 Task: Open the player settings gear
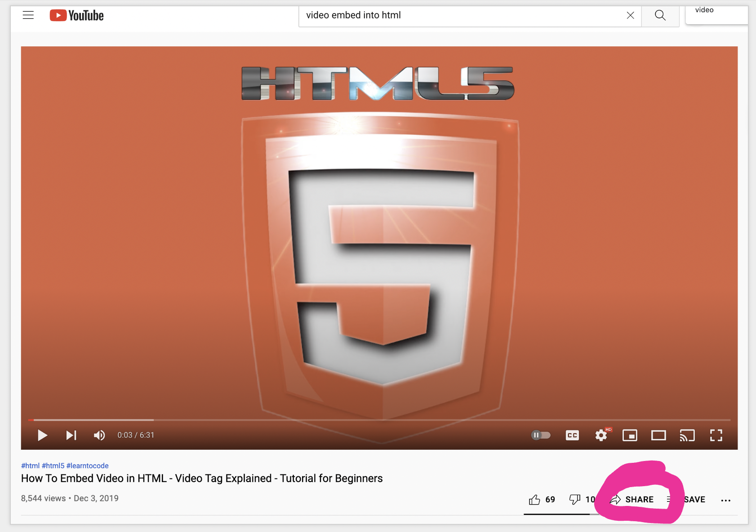pyautogui.click(x=601, y=435)
